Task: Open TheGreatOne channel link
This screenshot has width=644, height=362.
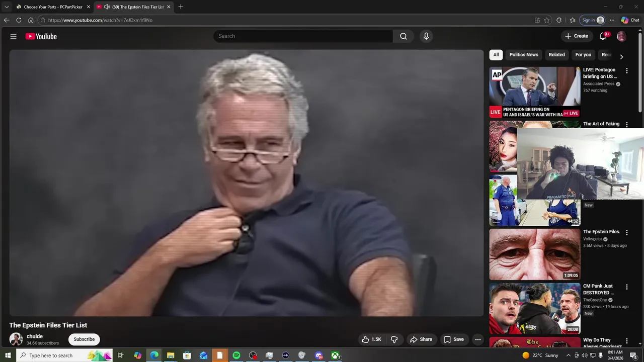Action: (595, 300)
